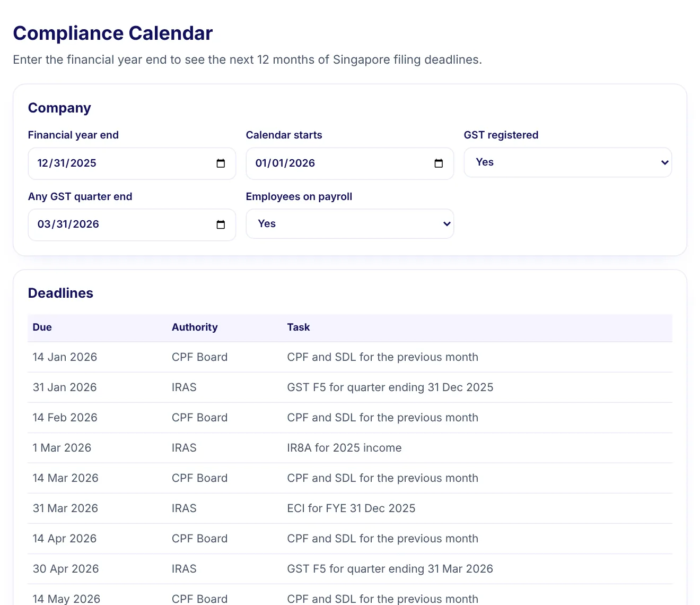Click GST F5 for quarter ending 31 Mar 2026
700x605 pixels.
390,569
